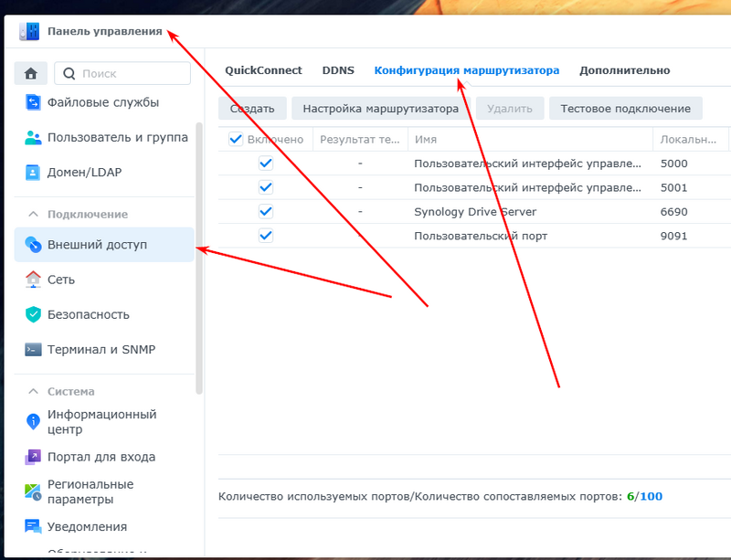Disable the Synology Drive Server rule

(266, 211)
